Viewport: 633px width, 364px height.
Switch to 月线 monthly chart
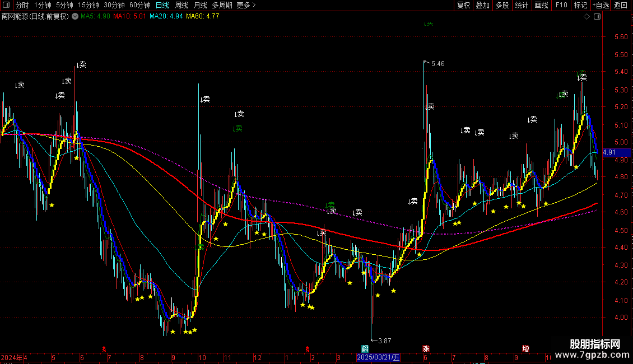click(200, 5)
